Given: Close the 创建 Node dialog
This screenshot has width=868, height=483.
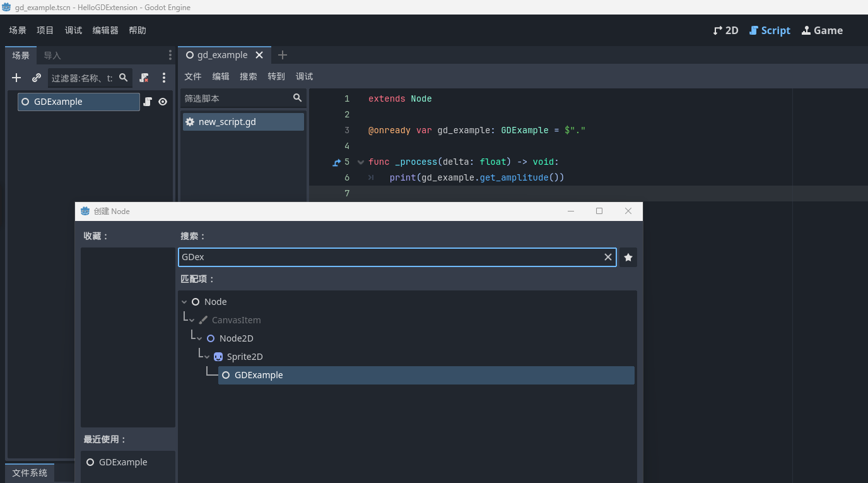Looking at the screenshot, I should tap(628, 211).
